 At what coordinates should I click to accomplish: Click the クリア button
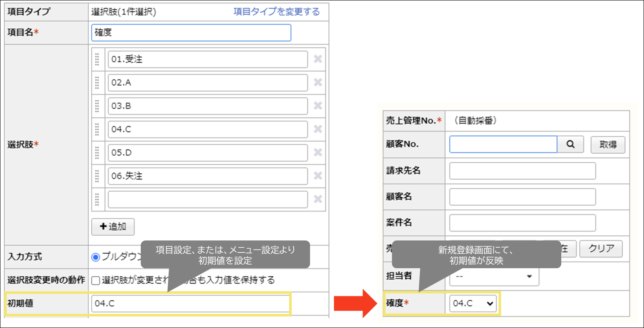(x=601, y=249)
